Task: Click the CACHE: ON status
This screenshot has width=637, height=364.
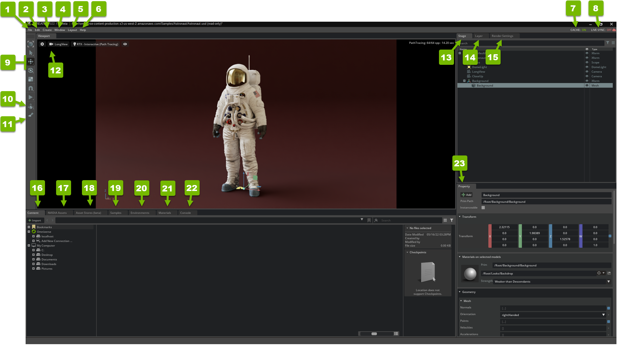Action: pos(578,30)
